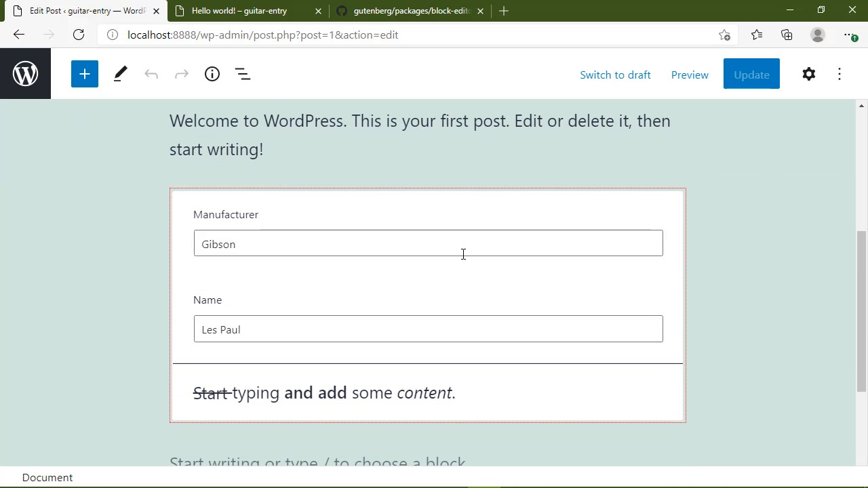Expand the editor options three-dot menu
The image size is (868, 488).
click(x=840, y=75)
